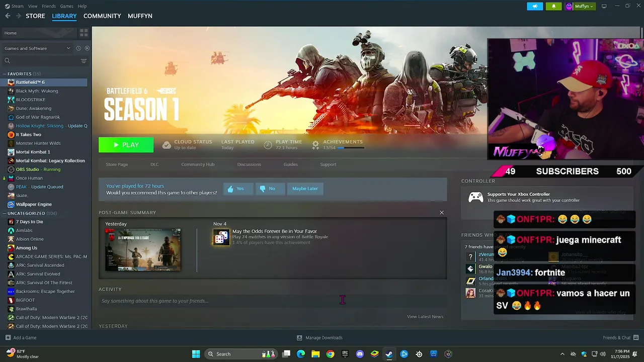Go to the STORE section
644x362 pixels.
35,16
